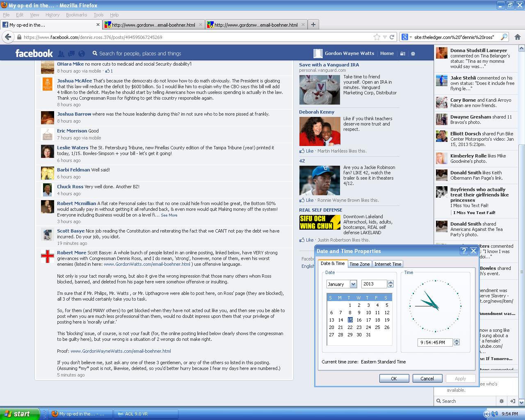Click the Facebook search people field
This screenshot has width=525, height=420.
coord(197,53)
